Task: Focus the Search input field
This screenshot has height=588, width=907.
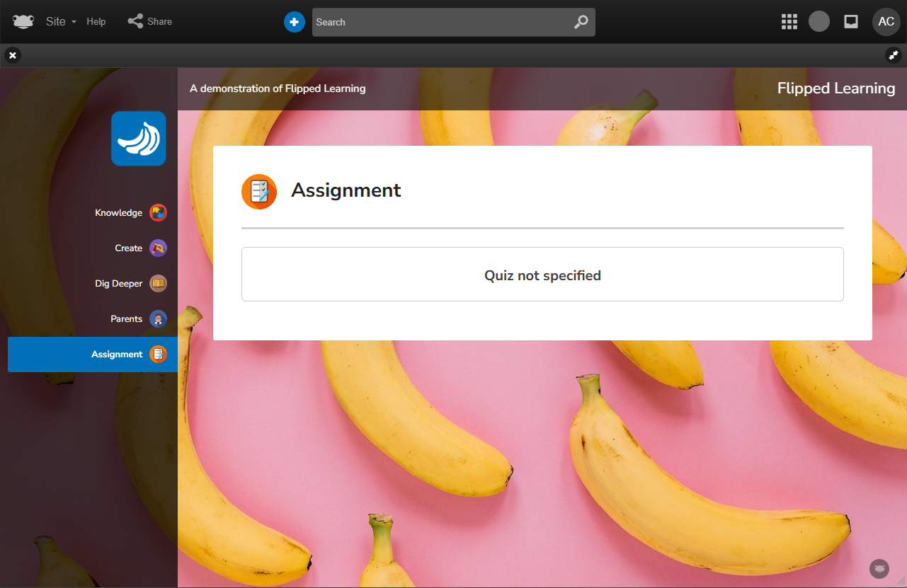Action: tap(439, 22)
